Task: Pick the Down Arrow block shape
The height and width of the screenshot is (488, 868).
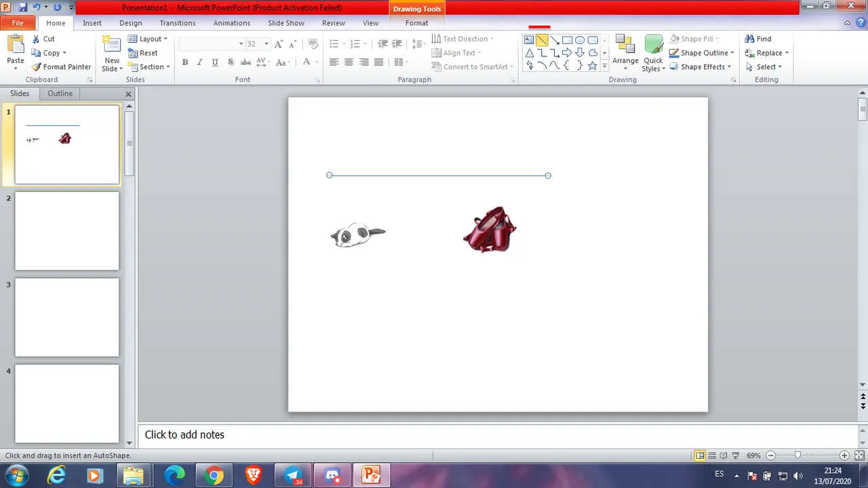Action: 580,53
